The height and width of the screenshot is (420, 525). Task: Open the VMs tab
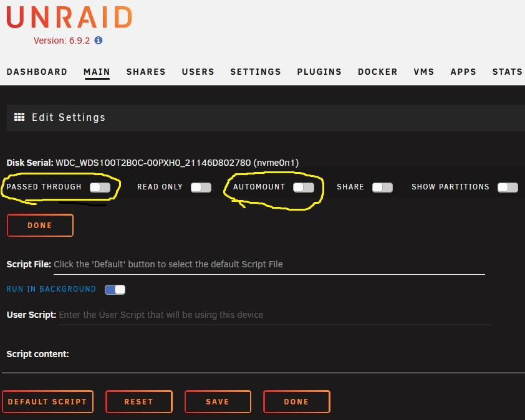(423, 72)
